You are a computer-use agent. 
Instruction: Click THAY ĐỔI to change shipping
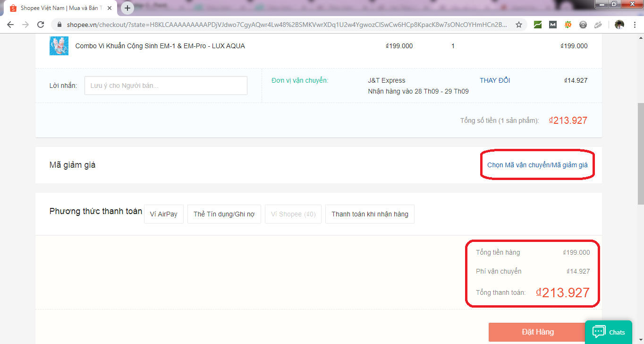click(495, 80)
